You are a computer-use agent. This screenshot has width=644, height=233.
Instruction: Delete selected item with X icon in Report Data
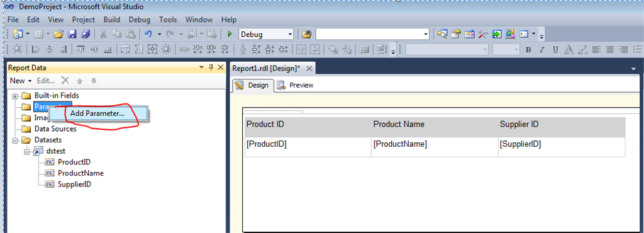click(x=65, y=81)
